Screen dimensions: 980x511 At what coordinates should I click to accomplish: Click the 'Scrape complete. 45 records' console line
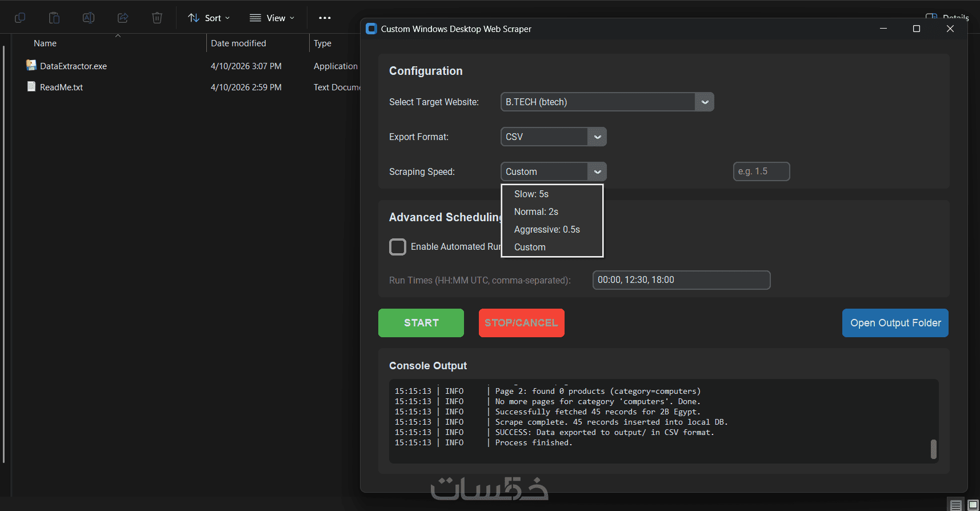[x=611, y=422]
